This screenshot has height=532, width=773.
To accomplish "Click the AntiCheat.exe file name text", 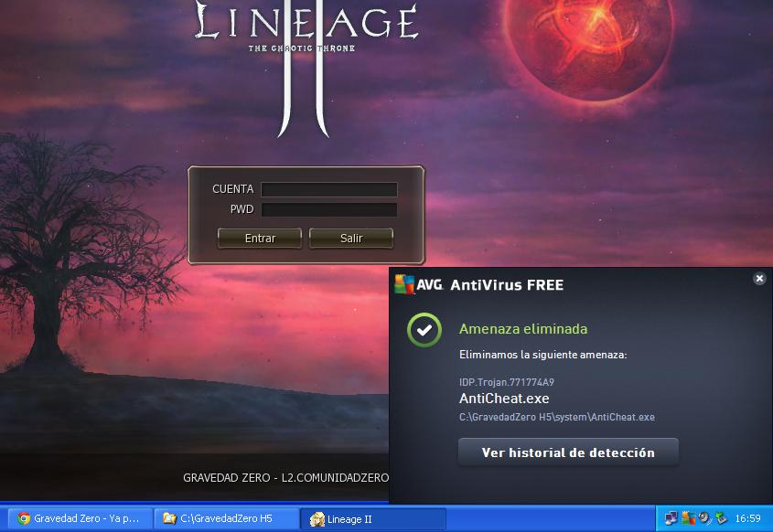I will 504,399.
